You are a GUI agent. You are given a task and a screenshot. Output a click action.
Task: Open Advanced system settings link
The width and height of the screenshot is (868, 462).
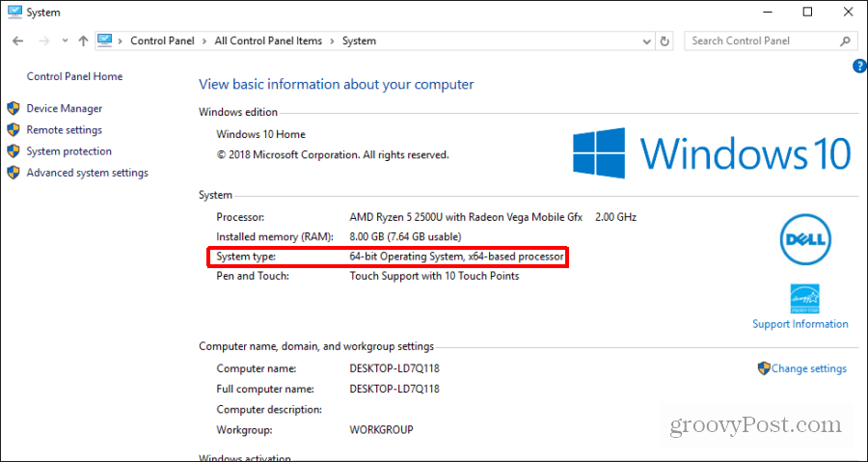pos(88,173)
